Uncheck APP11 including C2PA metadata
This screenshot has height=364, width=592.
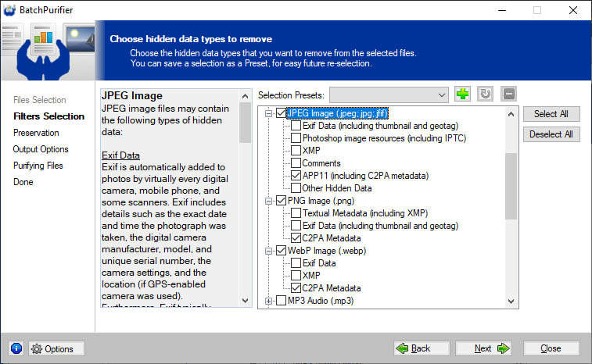[296, 176]
